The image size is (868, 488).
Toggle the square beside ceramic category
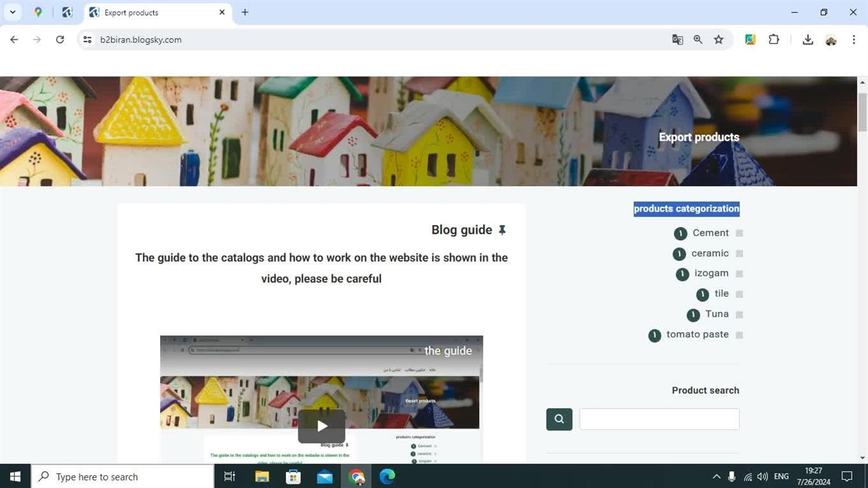739,253
